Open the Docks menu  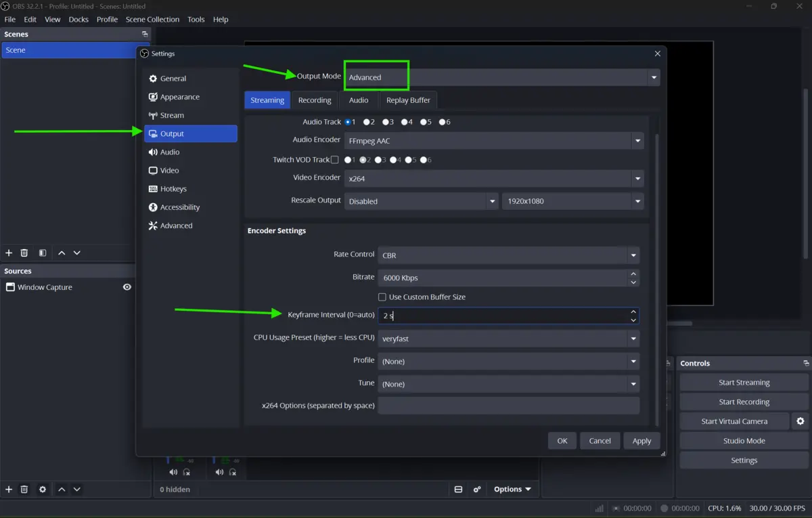tap(78, 19)
